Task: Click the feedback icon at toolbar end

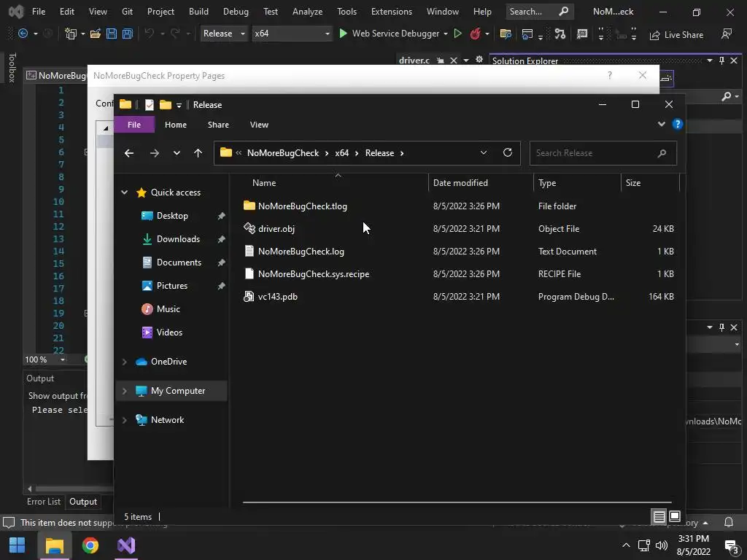Action: coord(727,34)
